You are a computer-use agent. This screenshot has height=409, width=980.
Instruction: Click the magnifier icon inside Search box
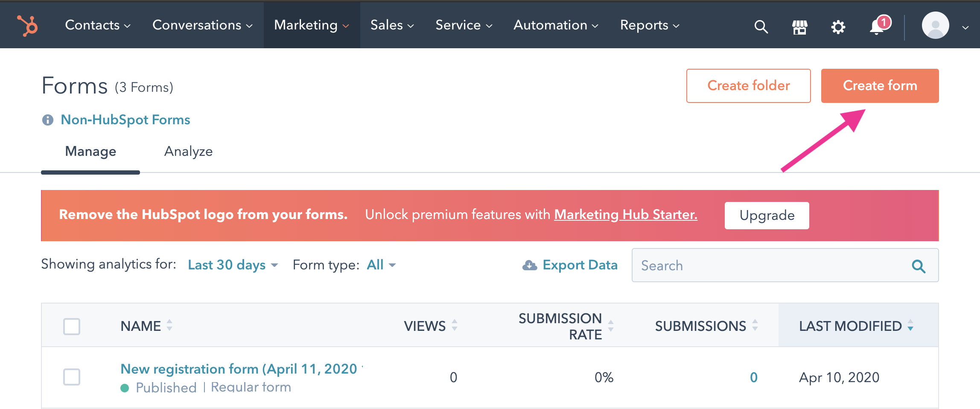click(919, 266)
